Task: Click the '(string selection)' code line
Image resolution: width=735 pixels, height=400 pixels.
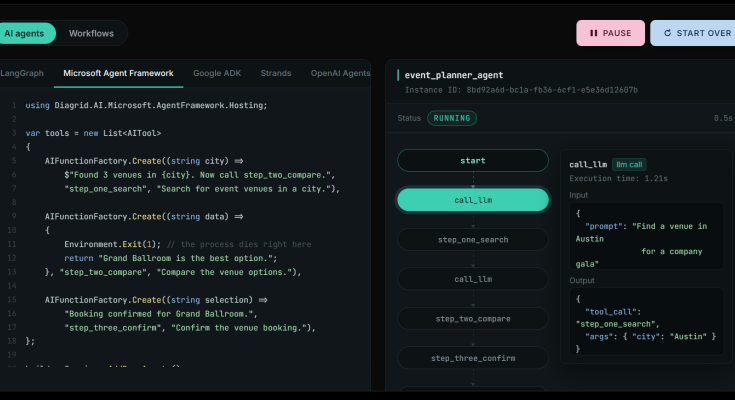Action: pos(156,300)
